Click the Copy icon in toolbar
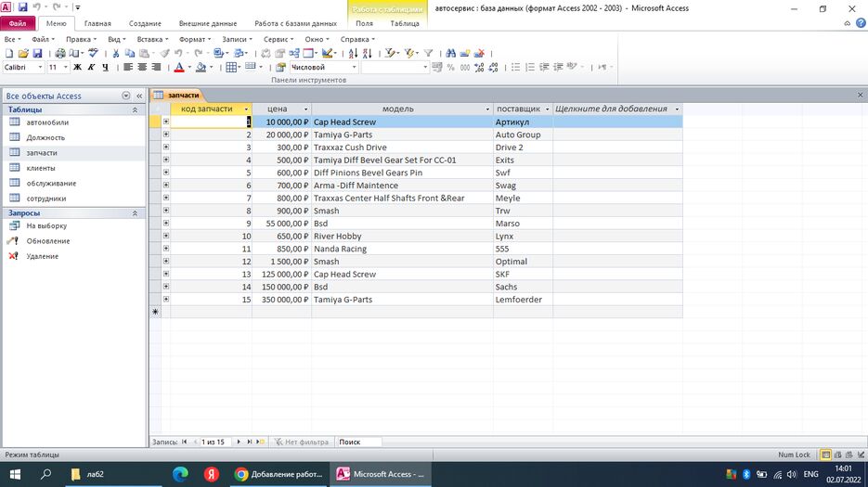The height and width of the screenshot is (487, 868). tap(130, 53)
